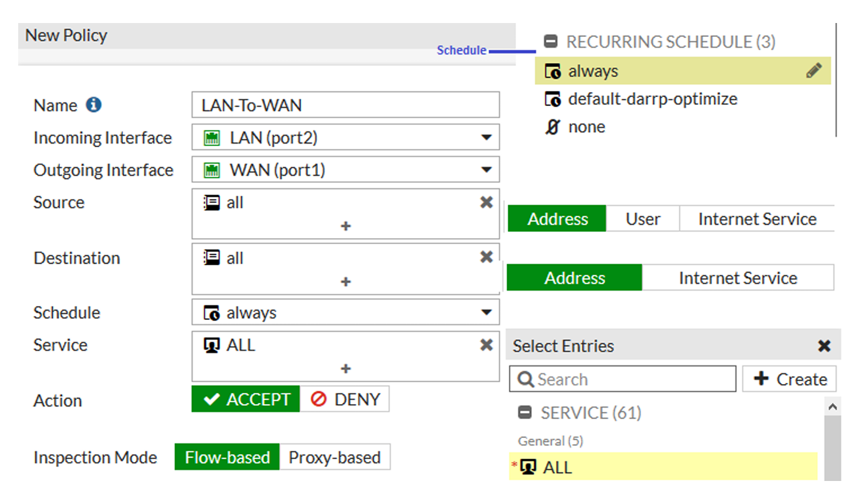Add a new Service entry with plus
The height and width of the screenshot is (504, 859).
346,369
